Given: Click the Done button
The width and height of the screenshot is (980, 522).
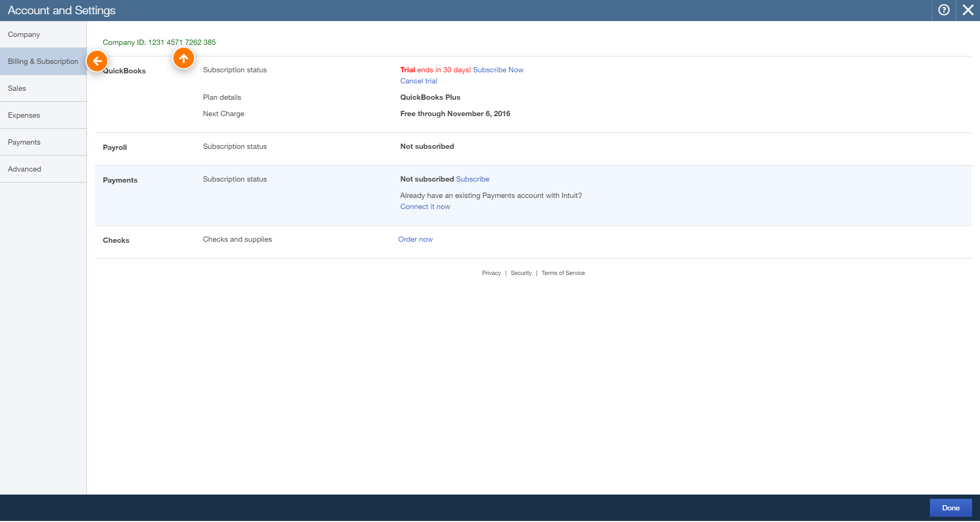Looking at the screenshot, I should click(x=950, y=508).
